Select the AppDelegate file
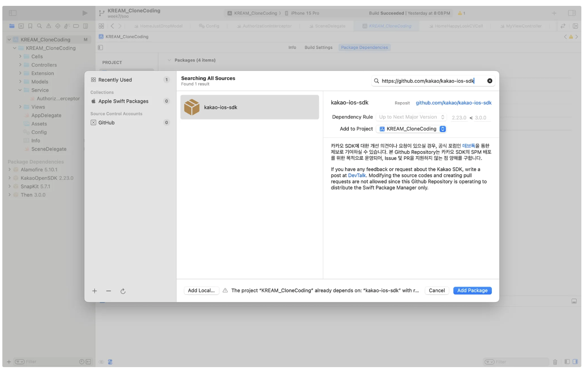 tap(46, 116)
